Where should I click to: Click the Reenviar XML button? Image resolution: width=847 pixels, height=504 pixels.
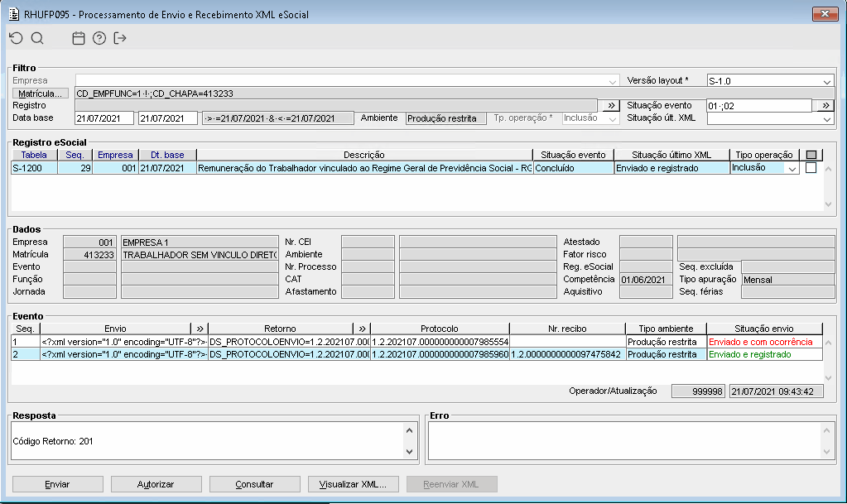pos(451,484)
